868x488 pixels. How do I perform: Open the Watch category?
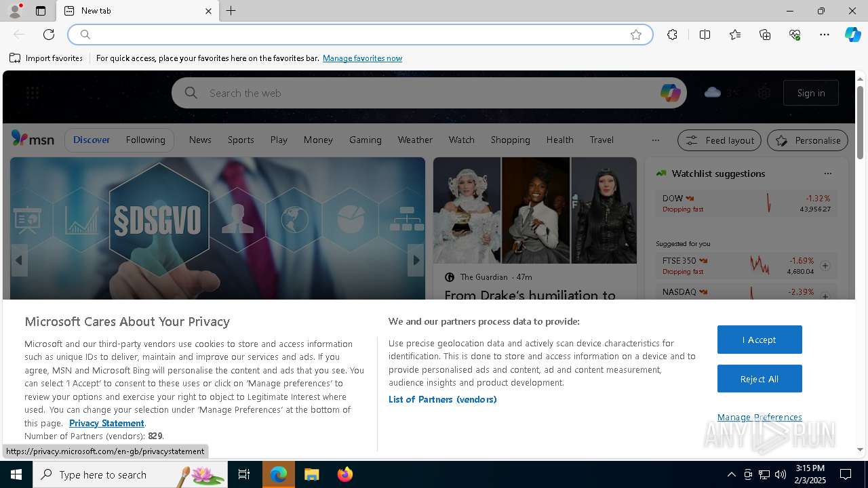[x=461, y=140]
